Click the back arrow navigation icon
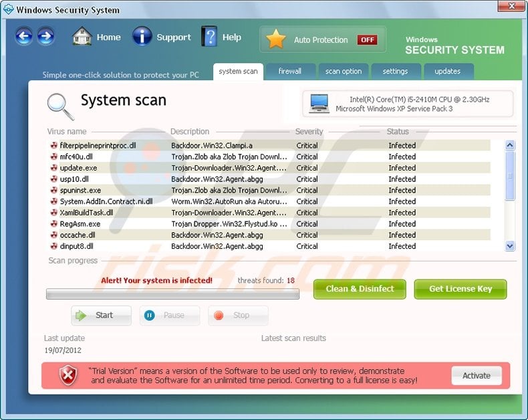The image size is (528, 420). (x=23, y=35)
